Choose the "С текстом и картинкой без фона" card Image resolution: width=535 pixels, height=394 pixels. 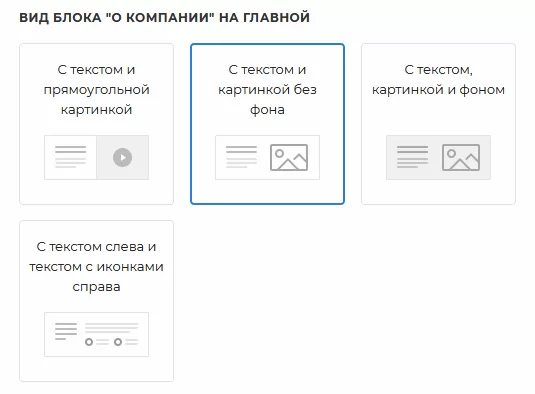click(268, 124)
